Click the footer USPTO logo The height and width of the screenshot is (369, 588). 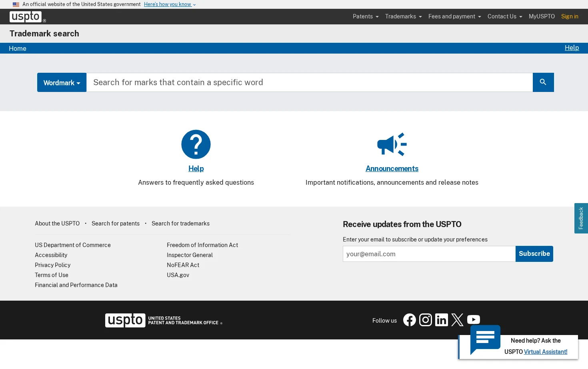pyautogui.click(x=164, y=320)
